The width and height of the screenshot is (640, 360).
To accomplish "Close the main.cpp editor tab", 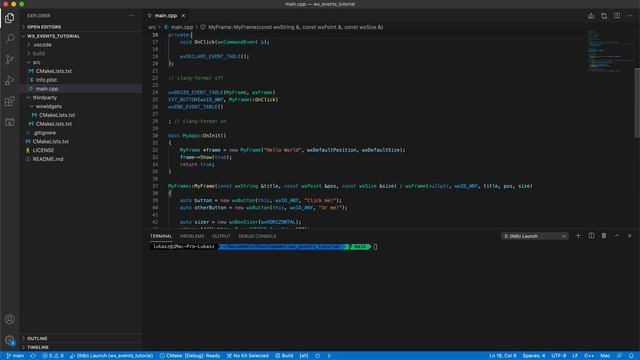I will tap(183, 16).
